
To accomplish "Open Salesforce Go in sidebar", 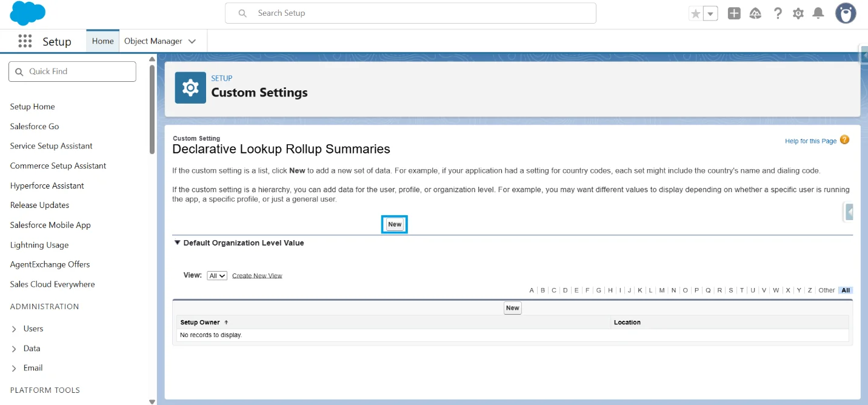I will (x=35, y=126).
